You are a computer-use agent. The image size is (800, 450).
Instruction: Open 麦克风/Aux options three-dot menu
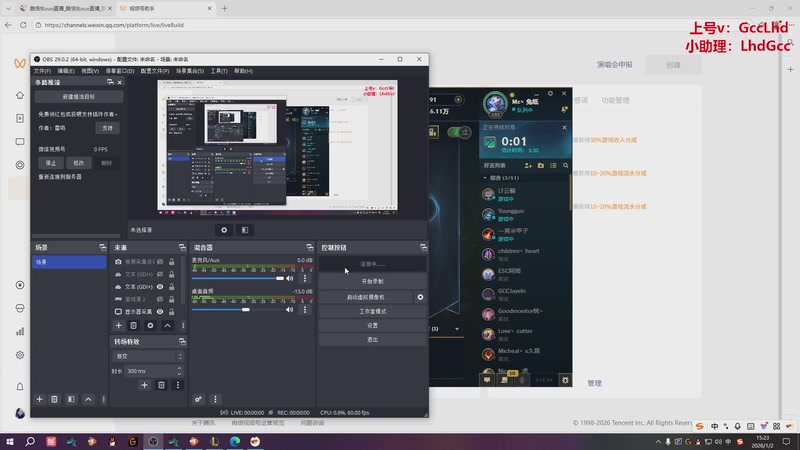(x=305, y=278)
